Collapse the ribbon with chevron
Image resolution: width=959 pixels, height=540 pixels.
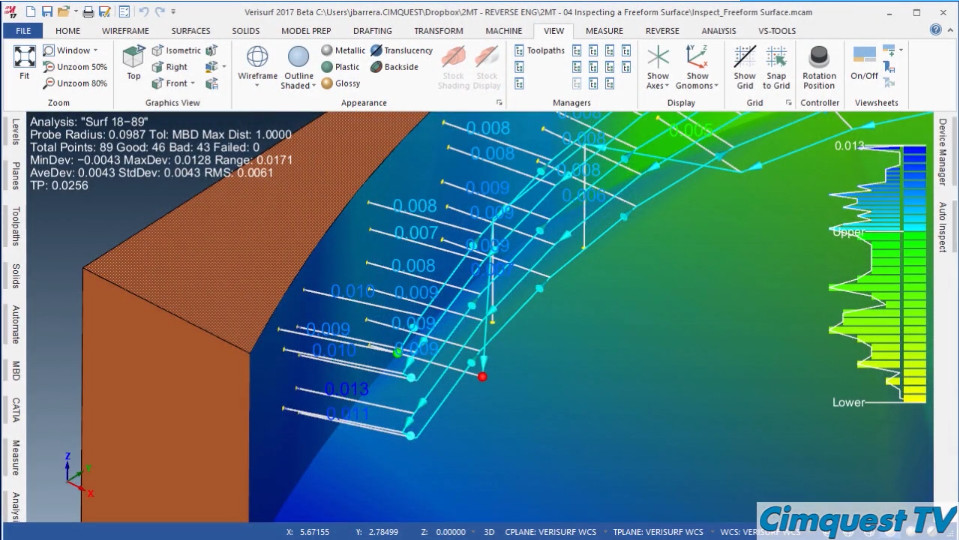point(950,30)
